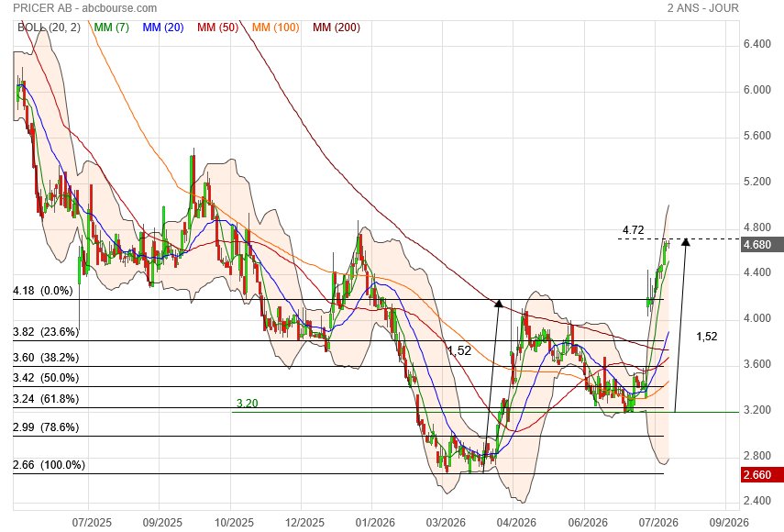Viewport: 784px width, 532px height.
Task: Click the 4.000 price axis value
Action: [757, 318]
